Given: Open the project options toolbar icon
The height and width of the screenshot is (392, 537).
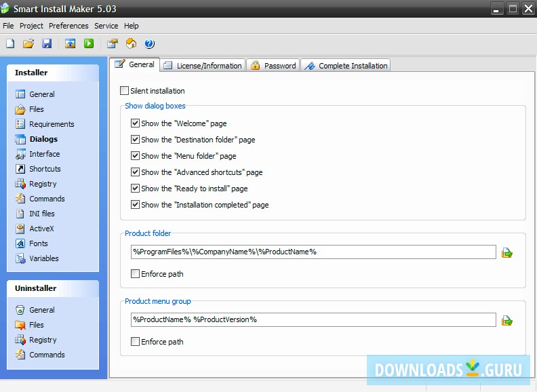Looking at the screenshot, I should click(x=113, y=43).
